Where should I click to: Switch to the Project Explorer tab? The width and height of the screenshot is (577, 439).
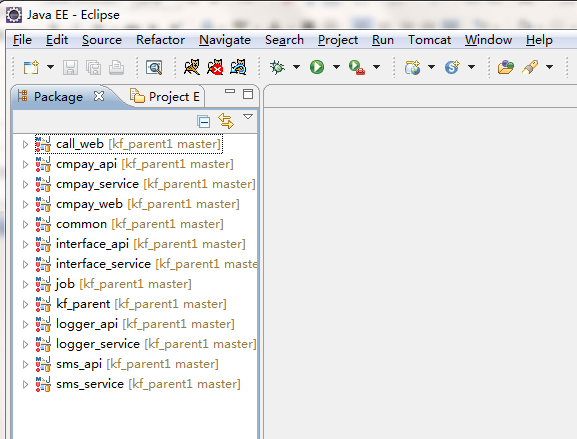165,97
